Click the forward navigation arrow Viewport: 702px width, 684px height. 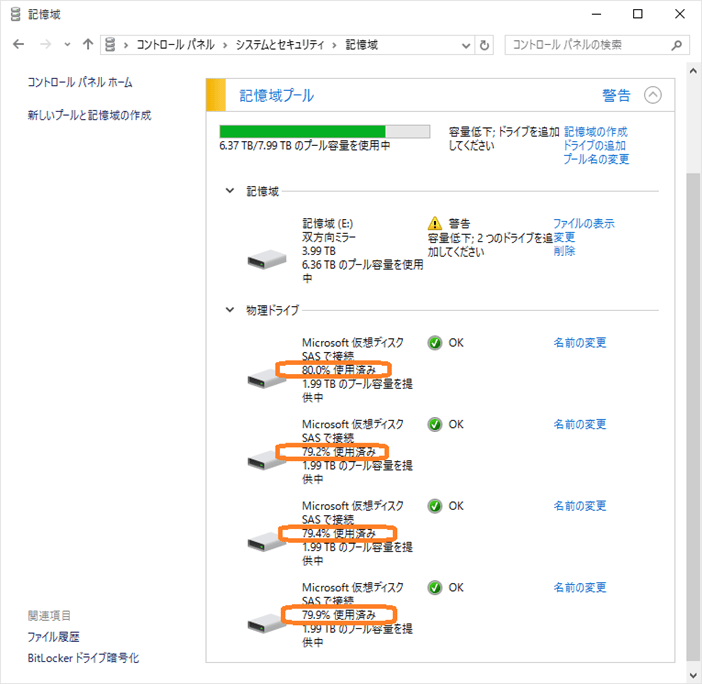point(45,44)
